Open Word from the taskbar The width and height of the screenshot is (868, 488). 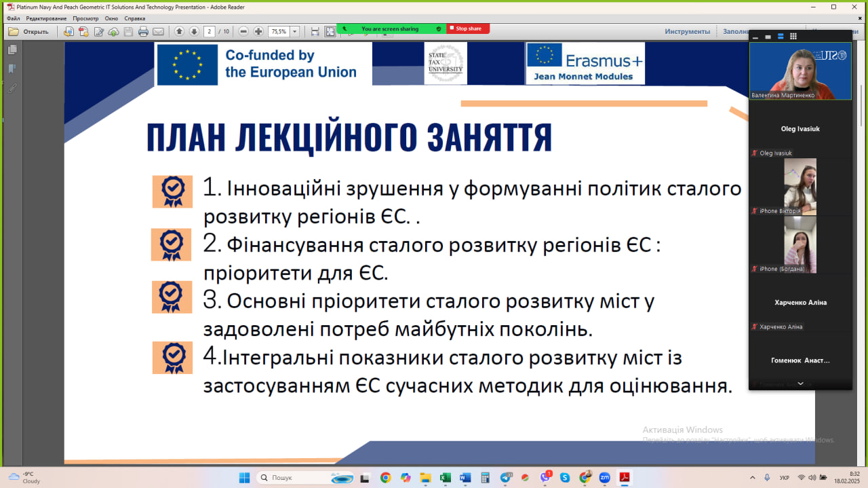click(465, 478)
